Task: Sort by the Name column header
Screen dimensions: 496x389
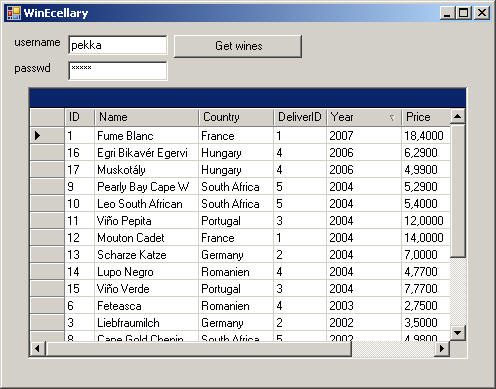Action: pos(146,117)
